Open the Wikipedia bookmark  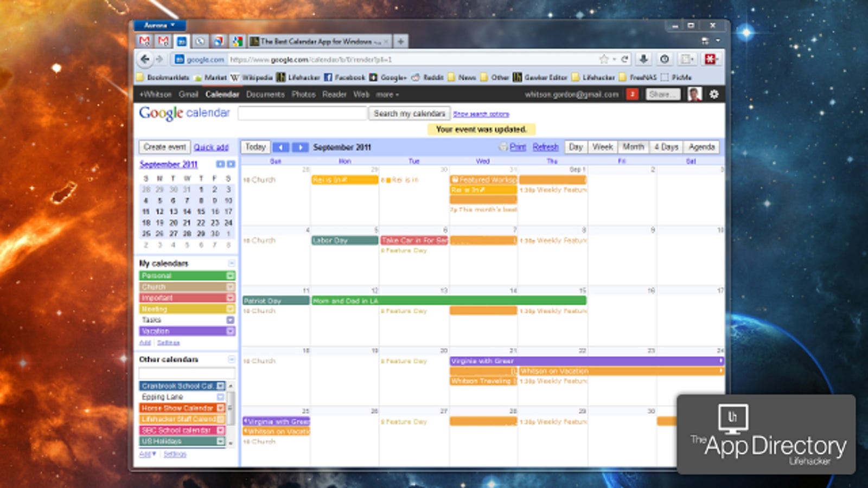click(x=252, y=78)
